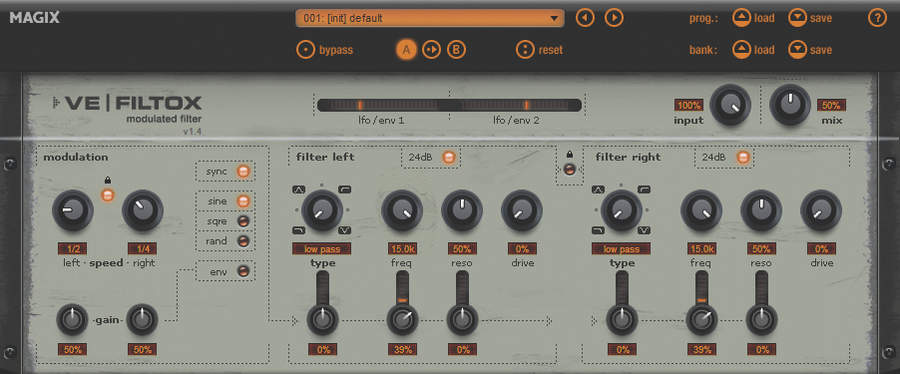The width and height of the screenshot is (900, 374).
Task: Select the sine LFO waveform
Action: (x=243, y=201)
